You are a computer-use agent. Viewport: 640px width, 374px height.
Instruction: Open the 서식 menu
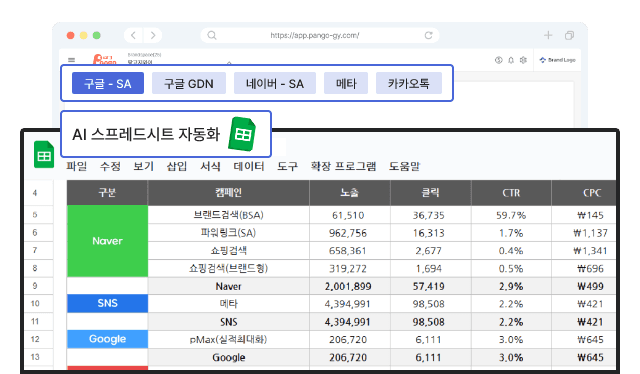pos(210,166)
